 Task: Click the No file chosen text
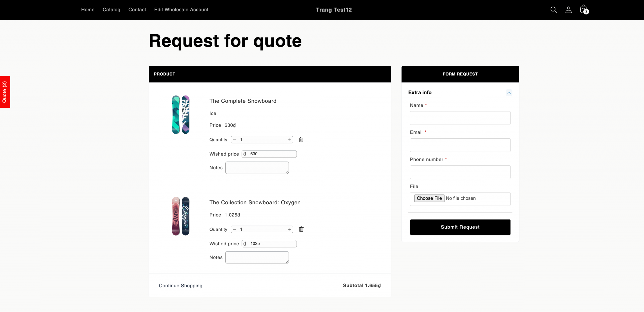461,198
